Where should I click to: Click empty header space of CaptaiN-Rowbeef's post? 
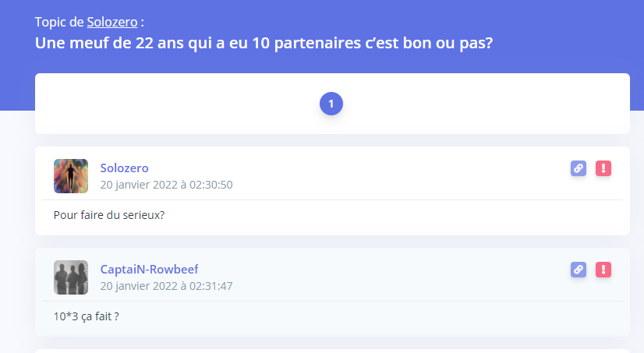(390, 277)
